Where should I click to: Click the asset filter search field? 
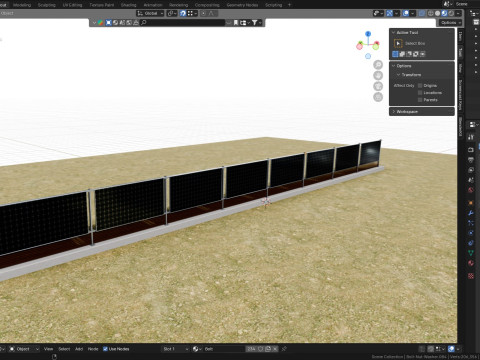183,23
